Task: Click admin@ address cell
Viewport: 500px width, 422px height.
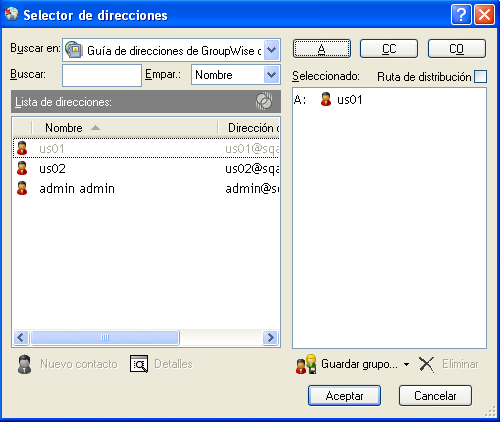Action: [252, 189]
